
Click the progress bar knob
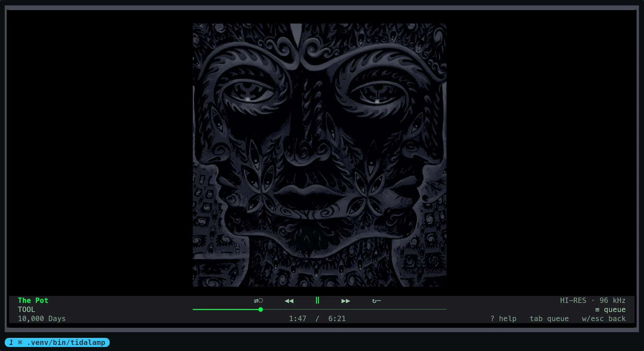tap(261, 309)
